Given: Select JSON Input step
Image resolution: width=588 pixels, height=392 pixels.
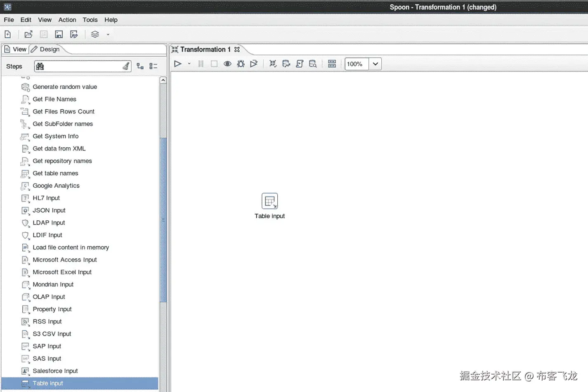Looking at the screenshot, I should coord(49,211).
